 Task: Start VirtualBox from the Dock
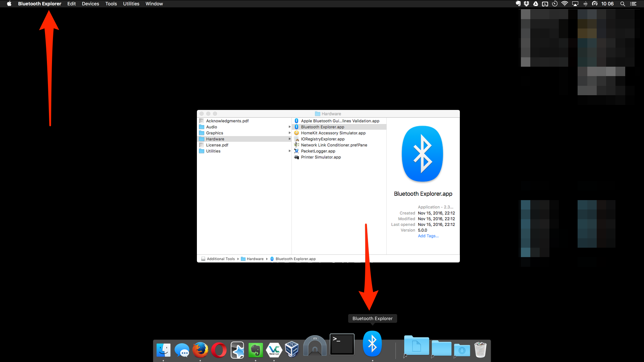[292, 350]
